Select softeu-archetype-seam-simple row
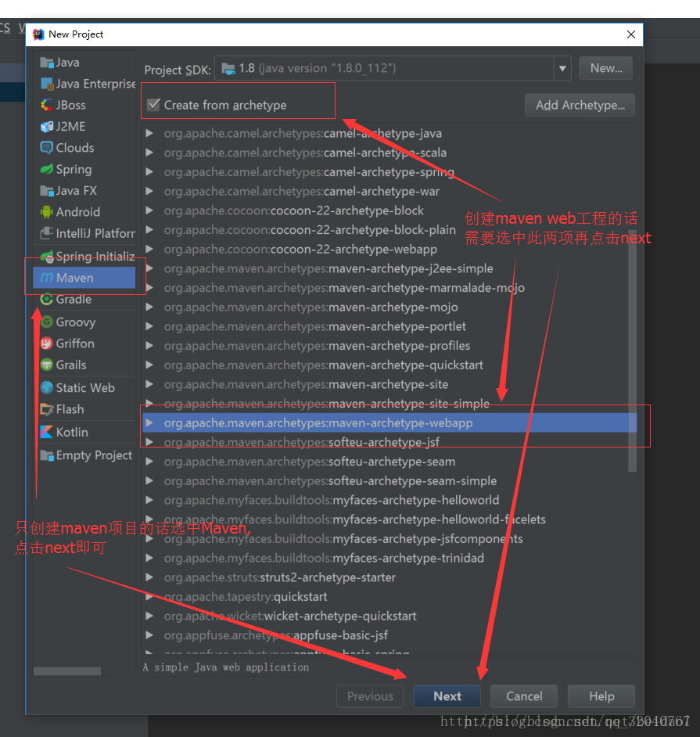 [x=389, y=481]
